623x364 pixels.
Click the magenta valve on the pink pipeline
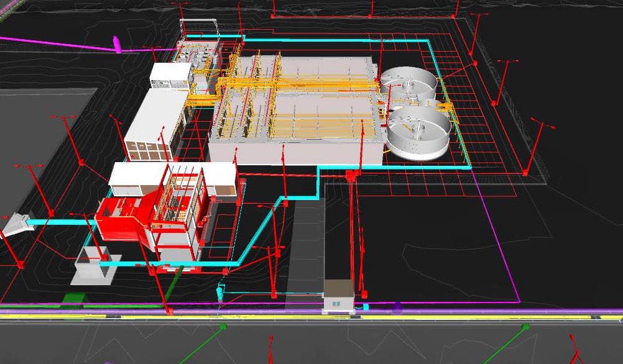[x=117, y=45]
